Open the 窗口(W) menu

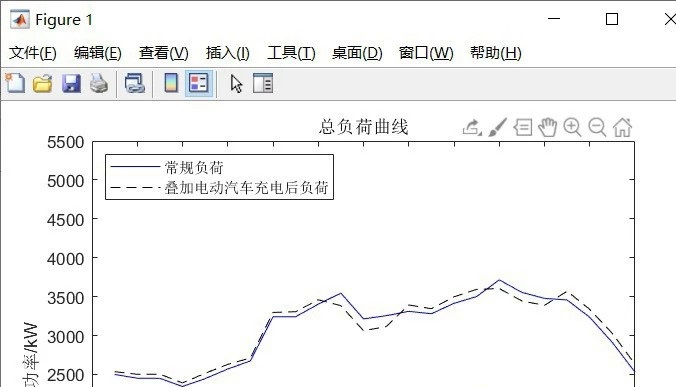coord(426,53)
